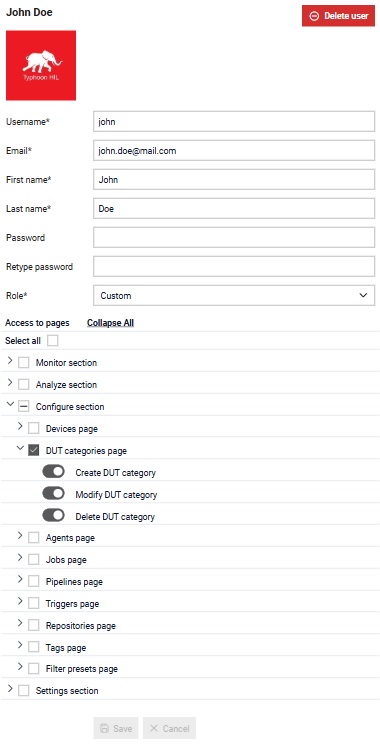The image size is (380, 745).
Task: Collapse the Configure section chevron
Action: (10, 405)
